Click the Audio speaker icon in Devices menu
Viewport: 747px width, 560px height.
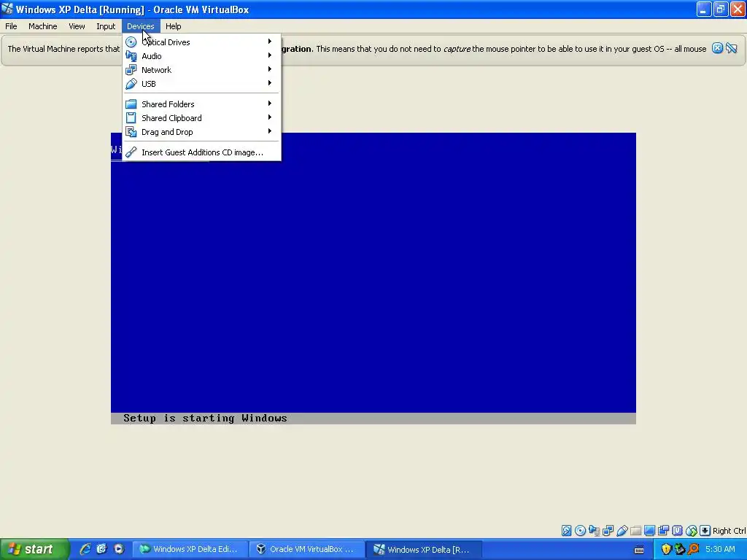point(131,56)
